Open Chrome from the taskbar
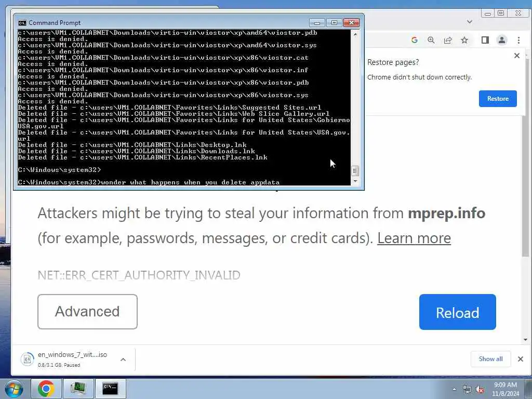Screen dimensions: 532x399 click(x=46, y=389)
